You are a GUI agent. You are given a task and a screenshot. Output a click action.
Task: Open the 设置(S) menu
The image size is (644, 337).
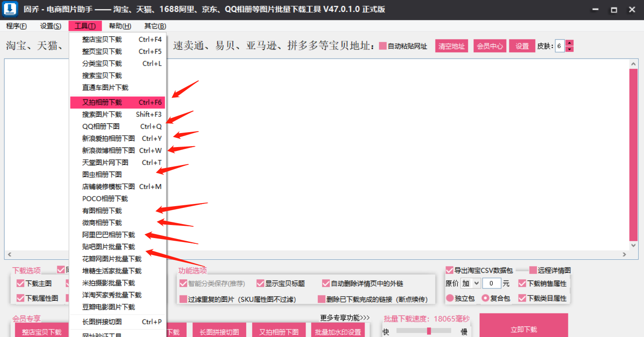[51, 26]
